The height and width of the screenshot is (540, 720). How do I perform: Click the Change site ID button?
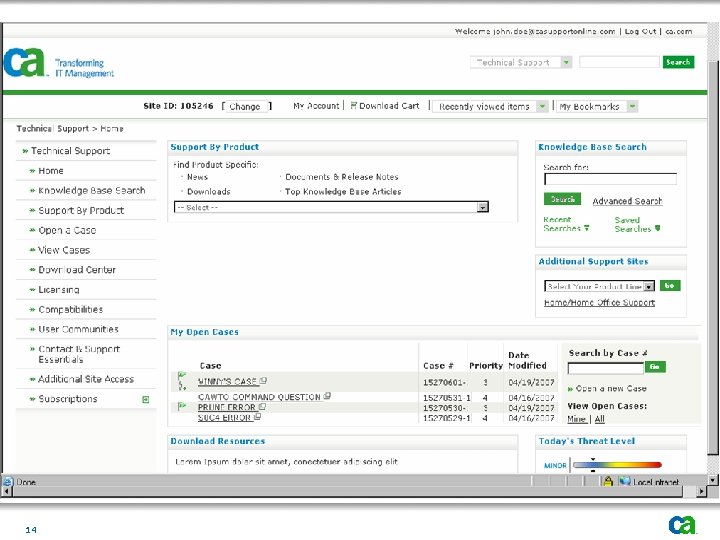tap(245, 107)
